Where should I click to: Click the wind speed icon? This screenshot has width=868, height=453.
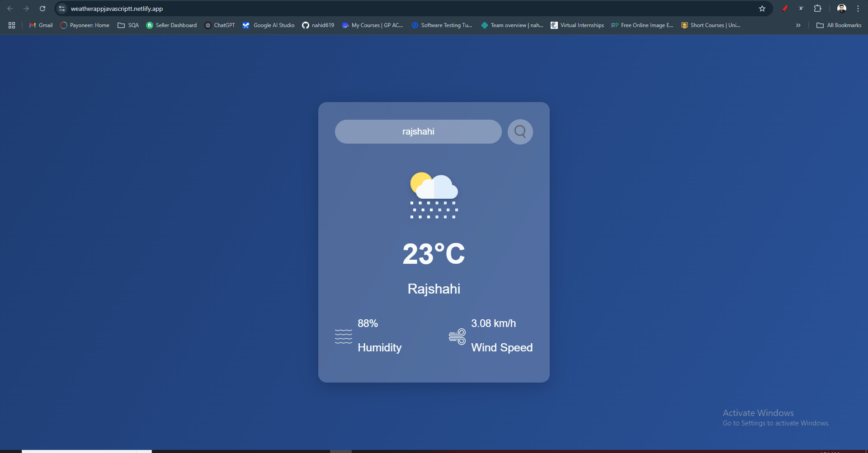click(x=458, y=336)
